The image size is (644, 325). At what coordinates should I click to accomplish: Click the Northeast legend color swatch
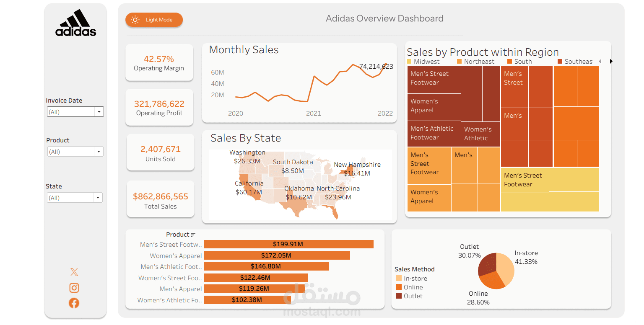tap(460, 62)
